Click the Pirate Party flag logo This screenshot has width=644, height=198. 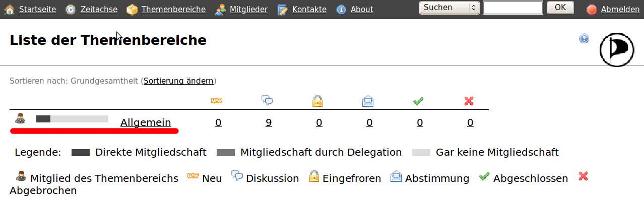[x=617, y=49]
